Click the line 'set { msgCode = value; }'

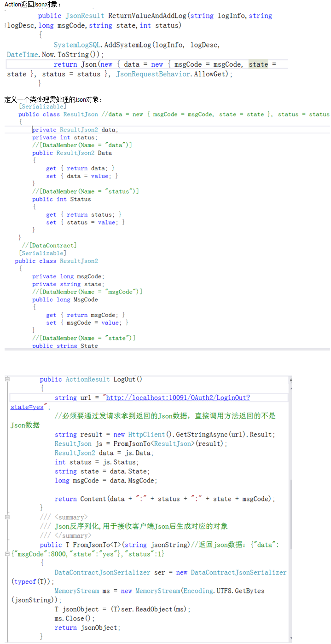87,323
